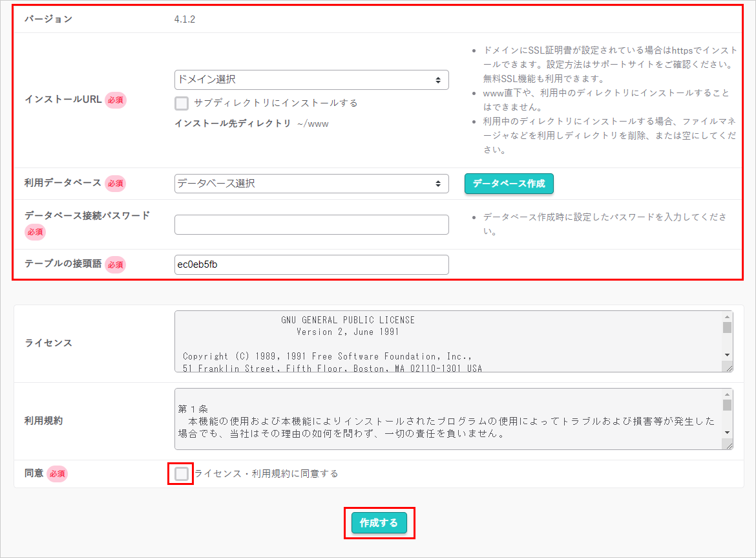The height and width of the screenshot is (558, 756).
Task: Click inside the 利用規約 第1条 text area
Action: point(446,419)
